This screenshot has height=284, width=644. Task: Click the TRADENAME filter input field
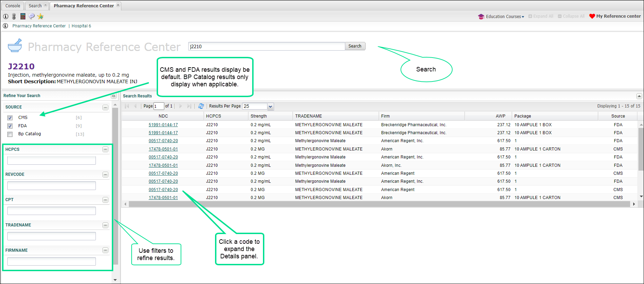[51, 236]
